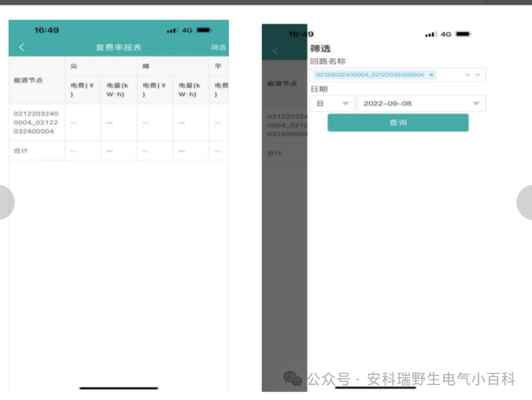Click 电量(kW·h) header under 尖
Viewport: 532px width, 400px height.
[x=117, y=90]
